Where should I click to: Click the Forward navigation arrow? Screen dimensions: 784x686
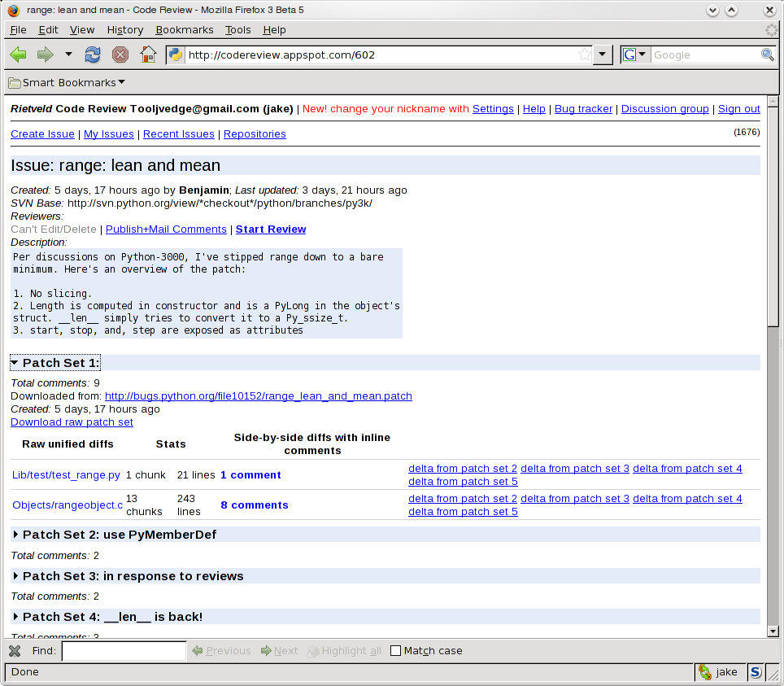(45, 55)
